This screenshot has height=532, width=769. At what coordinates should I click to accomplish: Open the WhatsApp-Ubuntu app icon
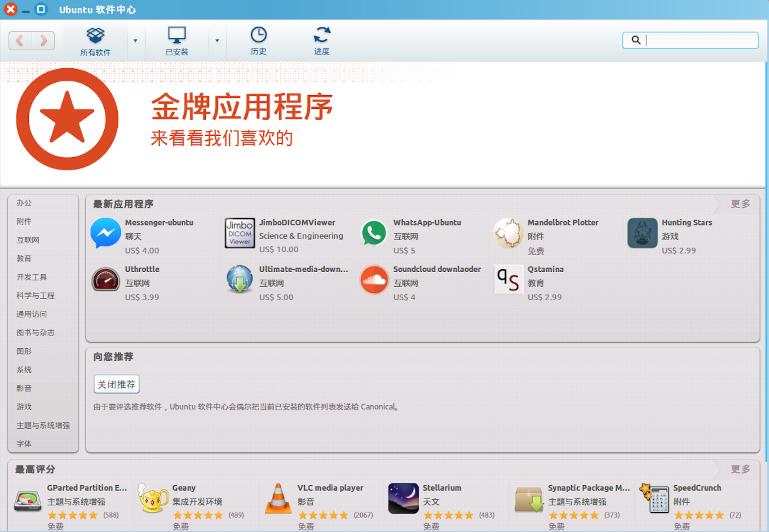(x=374, y=233)
